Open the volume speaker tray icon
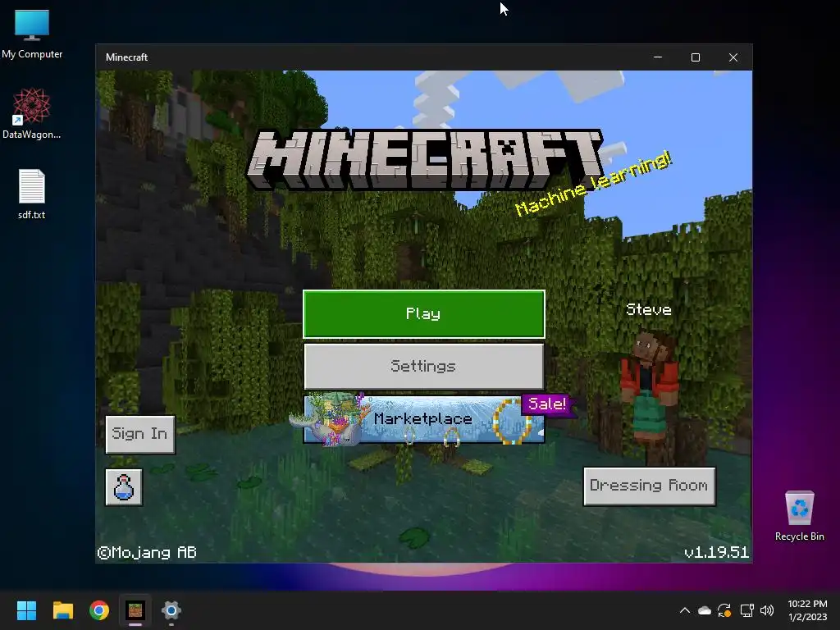 click(x=767, y=610)
